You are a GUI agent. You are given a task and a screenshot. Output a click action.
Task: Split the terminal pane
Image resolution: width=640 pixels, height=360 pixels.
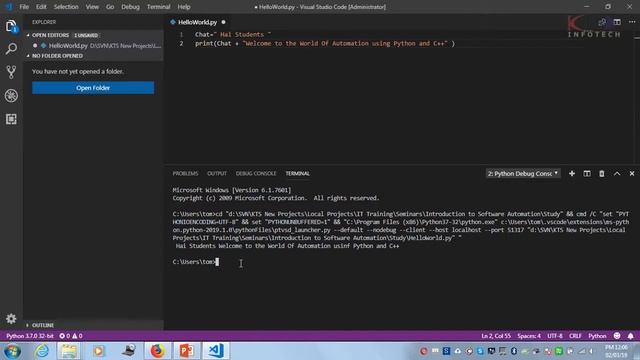click(587, 173)
